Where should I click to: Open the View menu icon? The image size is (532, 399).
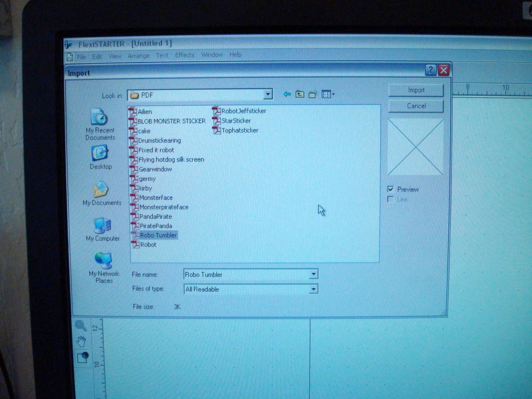328,94
